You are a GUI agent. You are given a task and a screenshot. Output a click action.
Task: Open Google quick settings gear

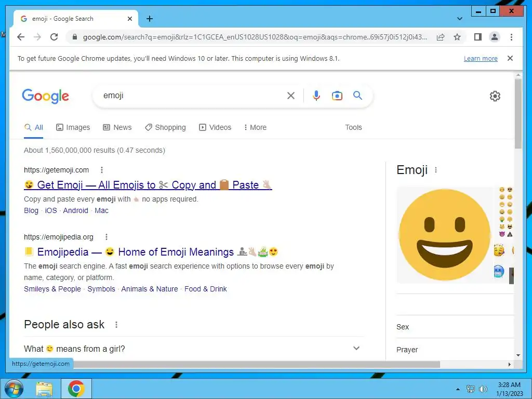click(495, 96)
